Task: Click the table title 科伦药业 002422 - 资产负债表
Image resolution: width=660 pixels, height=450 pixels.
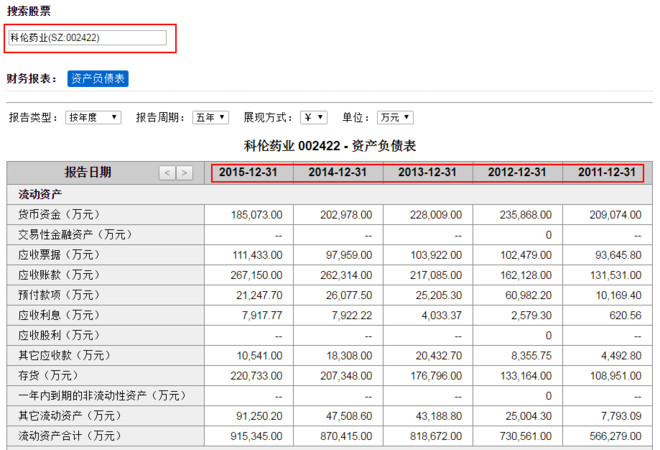Action: (330, 146)
